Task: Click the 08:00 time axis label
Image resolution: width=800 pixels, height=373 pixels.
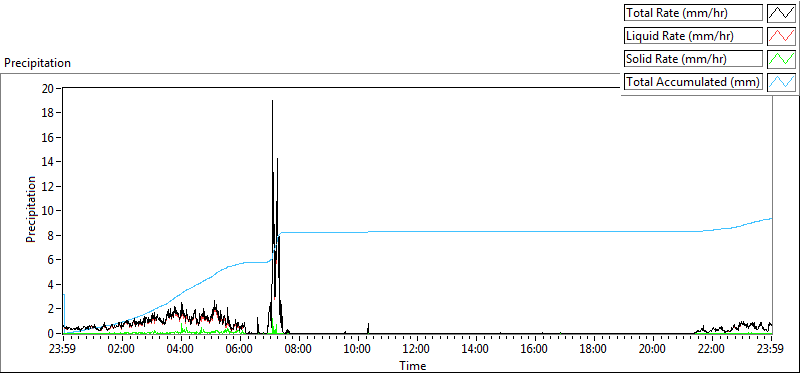Action: pos(299,350)
